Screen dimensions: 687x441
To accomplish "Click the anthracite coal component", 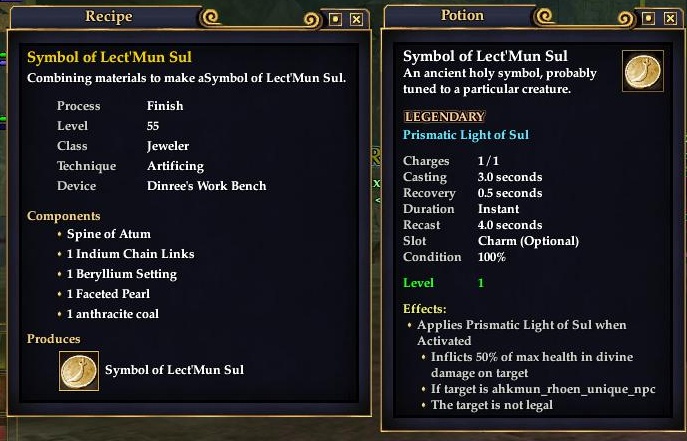I will 113,314.
